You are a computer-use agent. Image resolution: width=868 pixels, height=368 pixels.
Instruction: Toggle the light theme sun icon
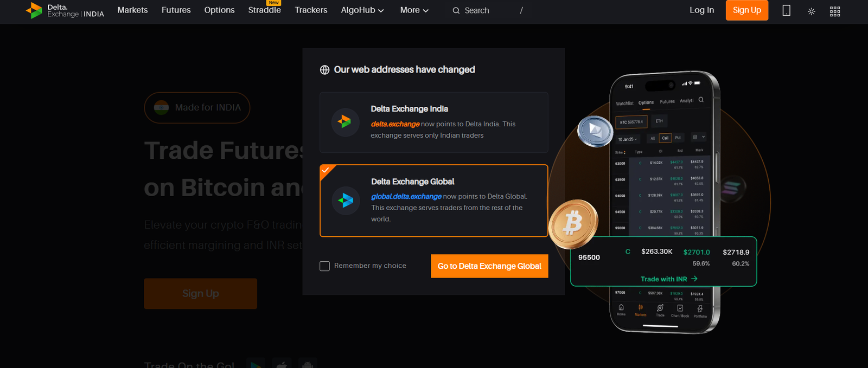click(812, 11)
